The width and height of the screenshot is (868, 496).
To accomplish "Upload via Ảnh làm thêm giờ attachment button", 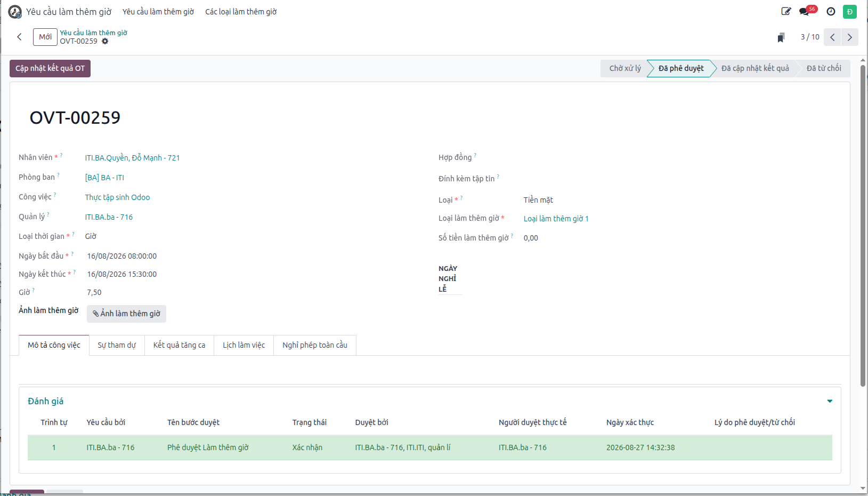I will [x=126, y=314].
